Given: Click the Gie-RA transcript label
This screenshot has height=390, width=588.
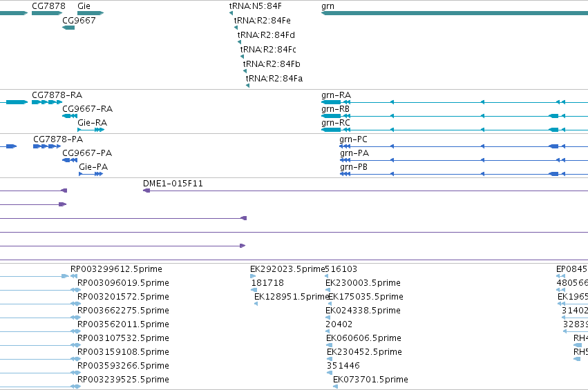Looking at the screenshot, I should pyautogui.click(x=93, y=122).
